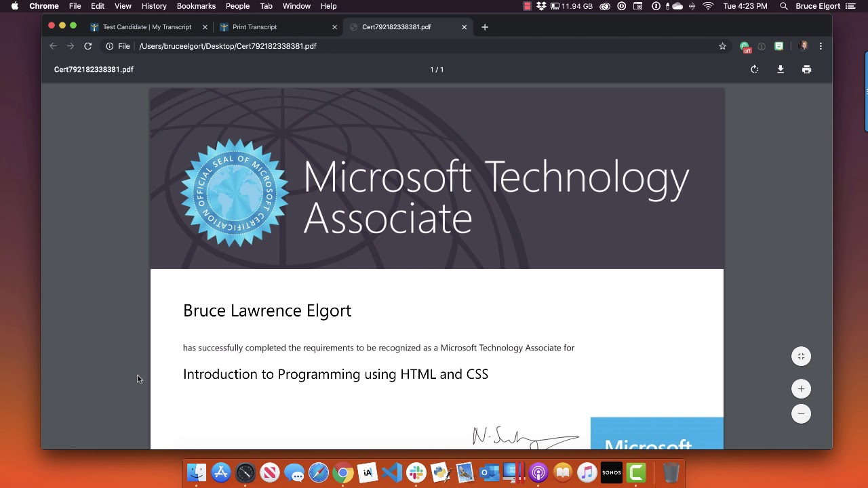Launch iA Writer from the dock
The width and height of the screenshot is (868, 488).
click(368, 472)
